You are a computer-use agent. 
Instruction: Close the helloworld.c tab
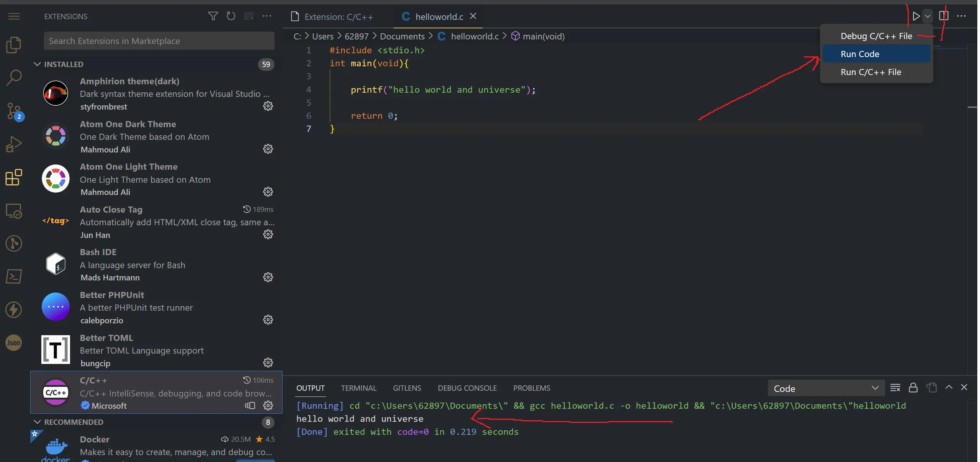(473, 16)
